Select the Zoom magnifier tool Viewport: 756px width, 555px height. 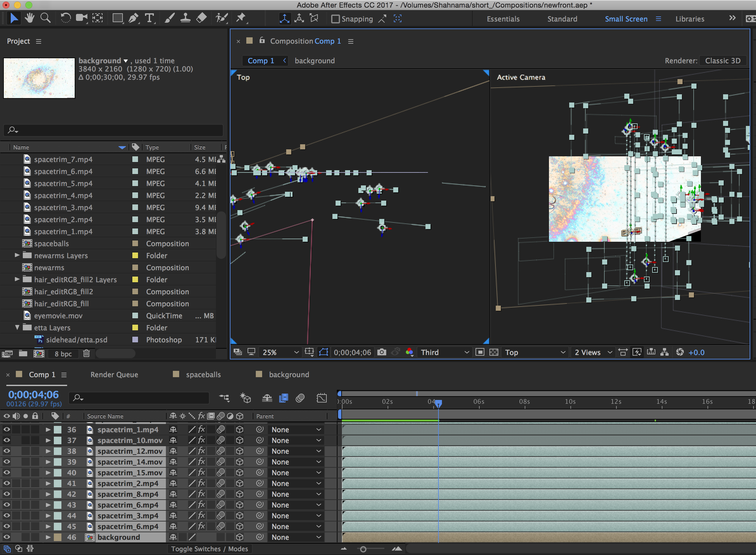[45, 18]
